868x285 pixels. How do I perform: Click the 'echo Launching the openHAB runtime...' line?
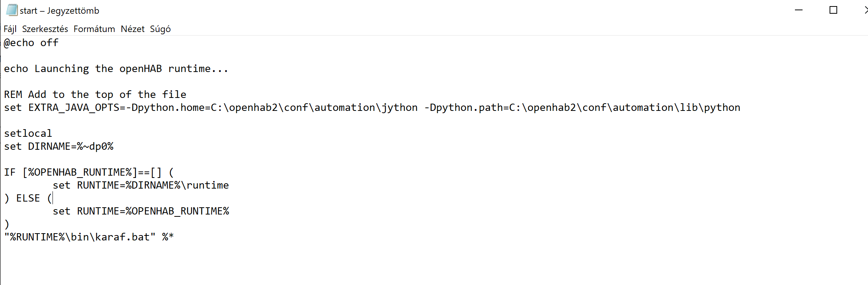pyautogui.click(x=116, y=69)
